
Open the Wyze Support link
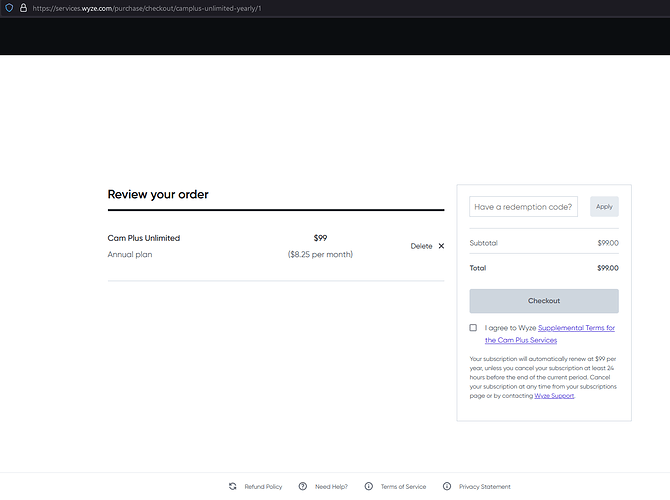(554, 396)
